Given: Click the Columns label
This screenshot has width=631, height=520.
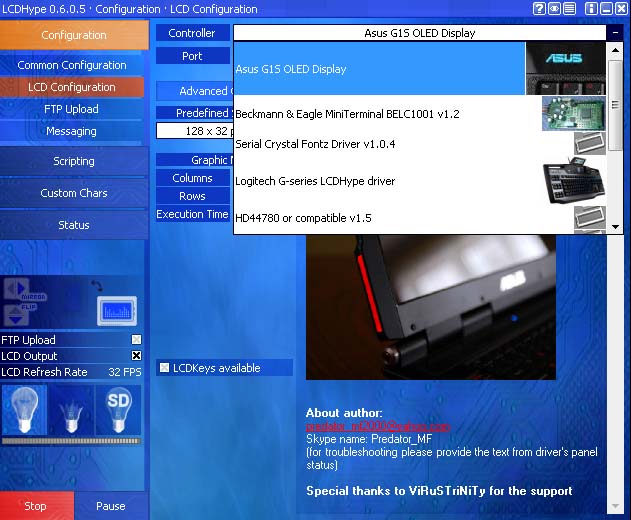Looking at the screenshot, I should click(192, 178).
